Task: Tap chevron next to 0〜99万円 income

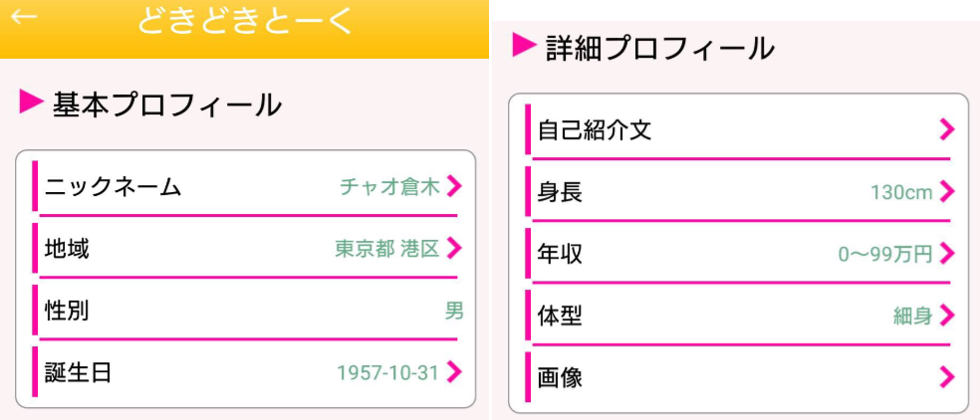Action: [x=946, y=254]
